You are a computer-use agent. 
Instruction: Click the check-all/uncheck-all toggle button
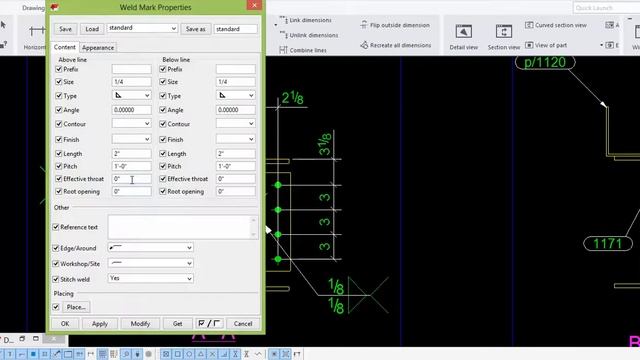click(x=209, y=323)
